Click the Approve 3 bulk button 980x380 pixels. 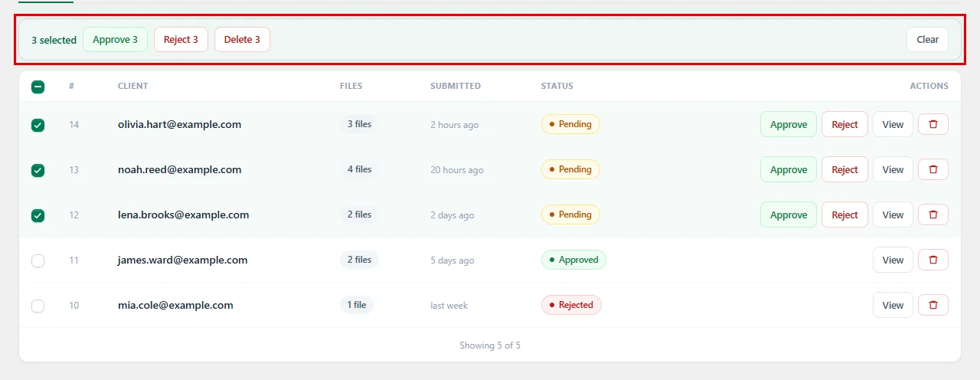115,40
